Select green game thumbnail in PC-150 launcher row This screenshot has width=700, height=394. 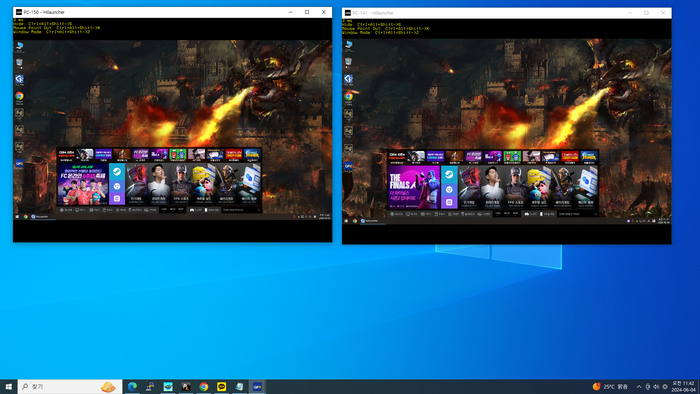178,154
